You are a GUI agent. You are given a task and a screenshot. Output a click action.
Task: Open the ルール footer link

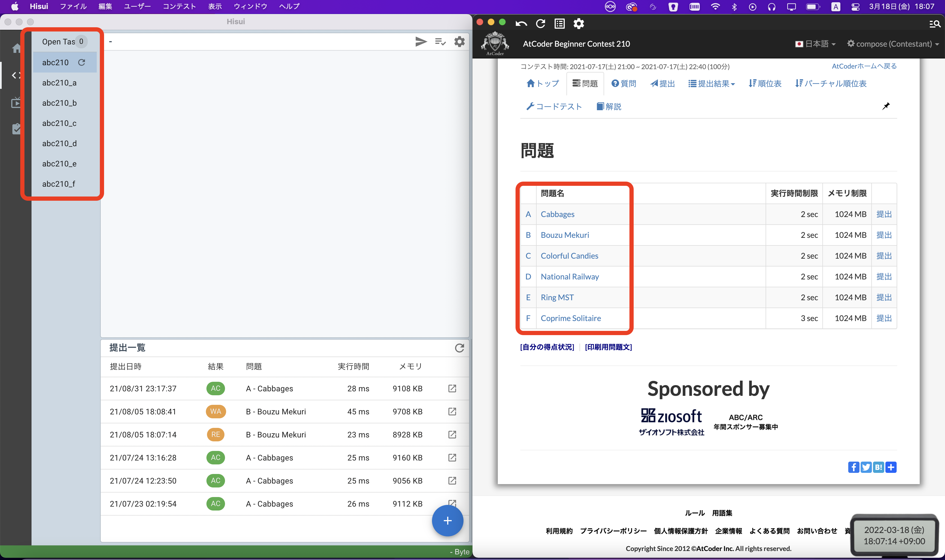[x=695, y=513]
